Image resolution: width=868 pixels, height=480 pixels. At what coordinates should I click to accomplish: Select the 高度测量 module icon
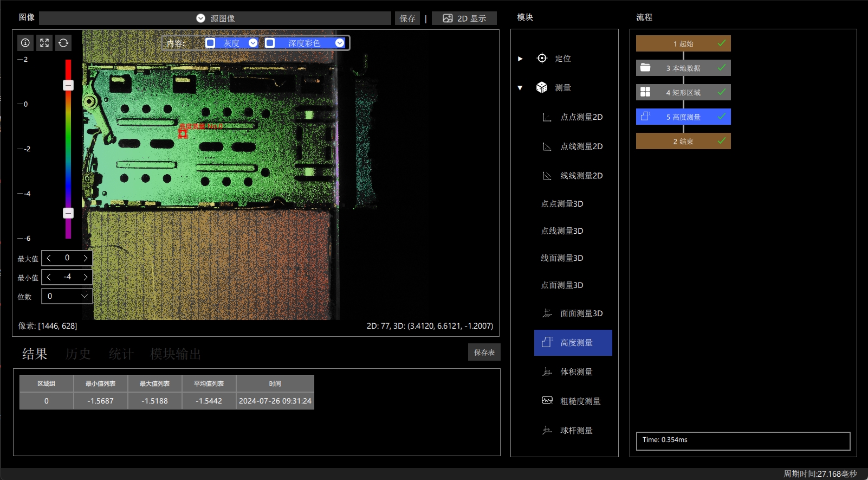tap(547, 342)
